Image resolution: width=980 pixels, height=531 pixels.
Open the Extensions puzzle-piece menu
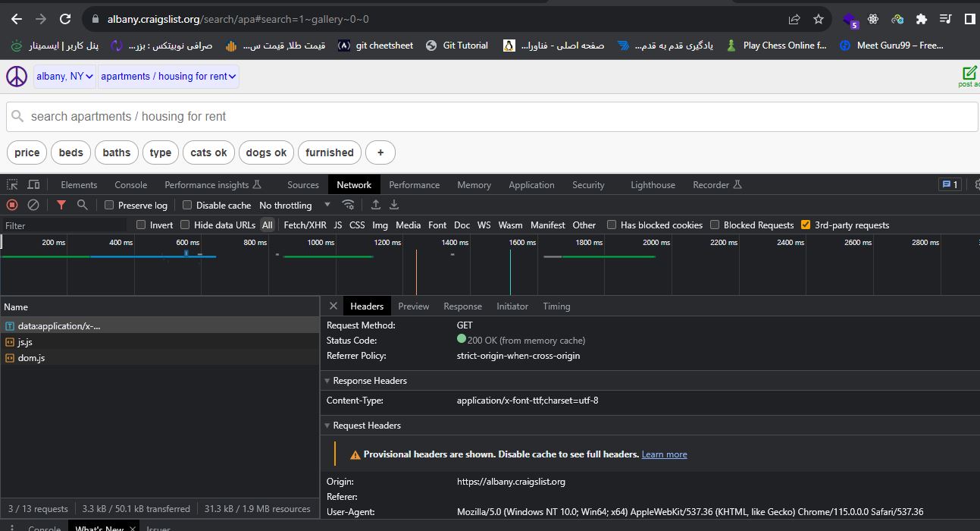point(922,19)
